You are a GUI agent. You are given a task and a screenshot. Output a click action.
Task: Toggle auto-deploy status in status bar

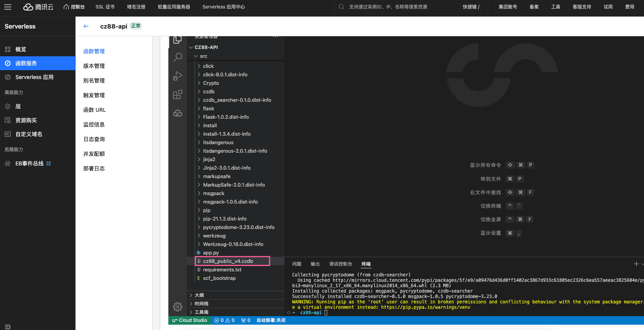point(271,320)
